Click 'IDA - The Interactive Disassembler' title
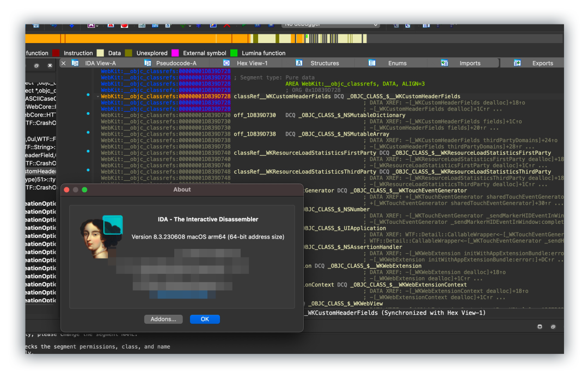Screen dimensions: 588x379 tap(208, 219)
